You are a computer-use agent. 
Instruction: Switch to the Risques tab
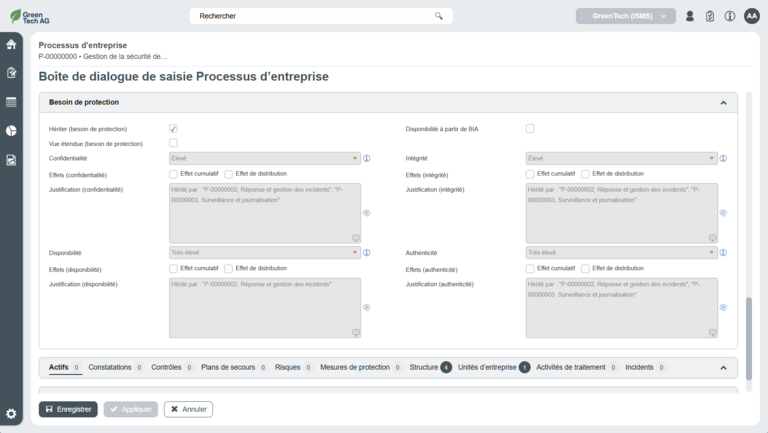click(287, 368)
